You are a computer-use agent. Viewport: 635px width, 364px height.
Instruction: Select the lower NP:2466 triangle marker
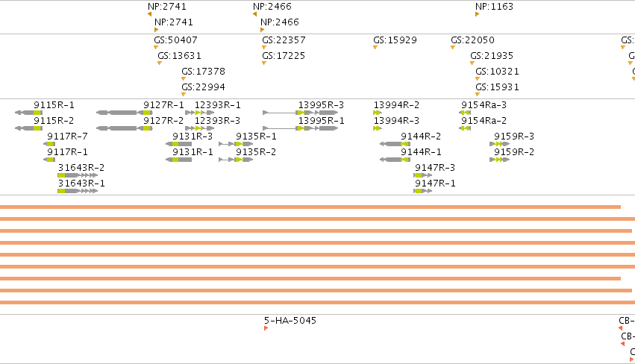[x=262, y=30]
